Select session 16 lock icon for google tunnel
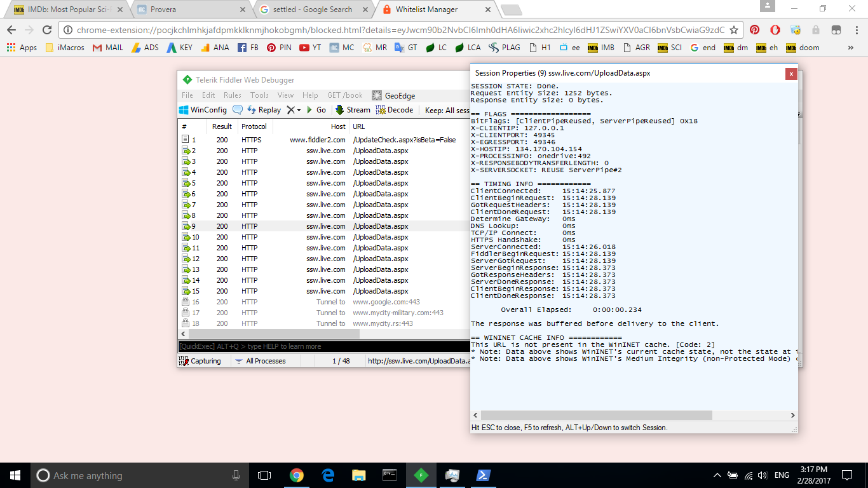 pos(186,302)
